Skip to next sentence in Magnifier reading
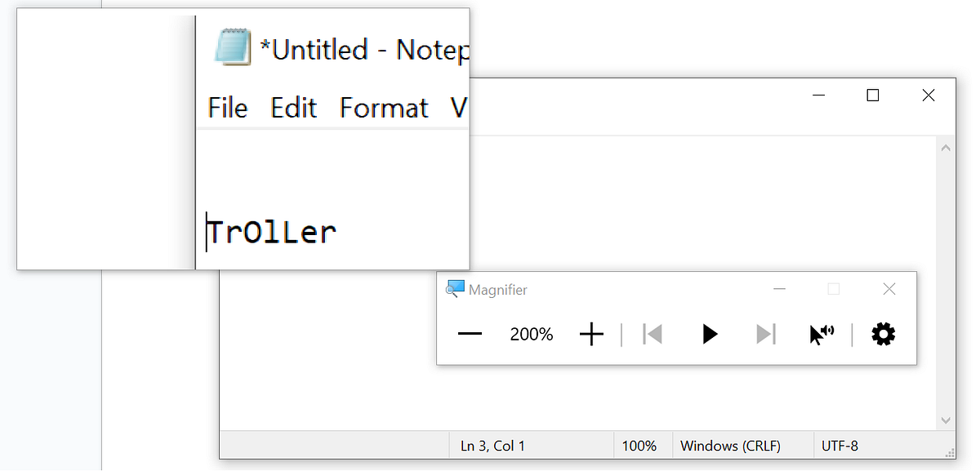This screenshot has width=980, height=471. tap(764, 334)
